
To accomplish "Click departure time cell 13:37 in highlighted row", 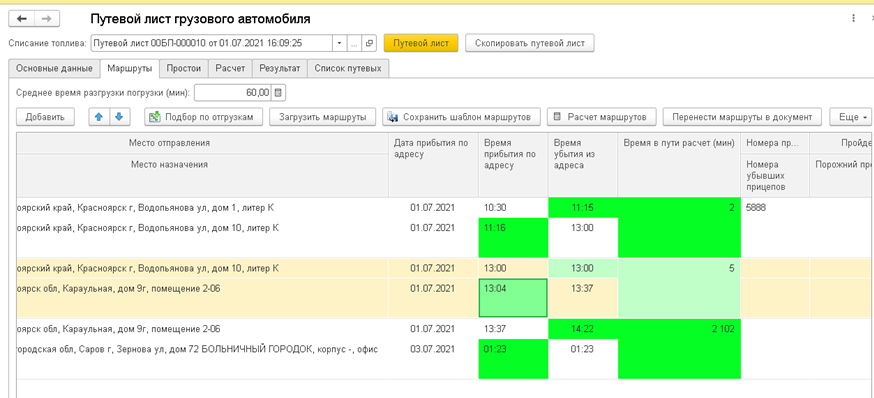I will [582, 298].
